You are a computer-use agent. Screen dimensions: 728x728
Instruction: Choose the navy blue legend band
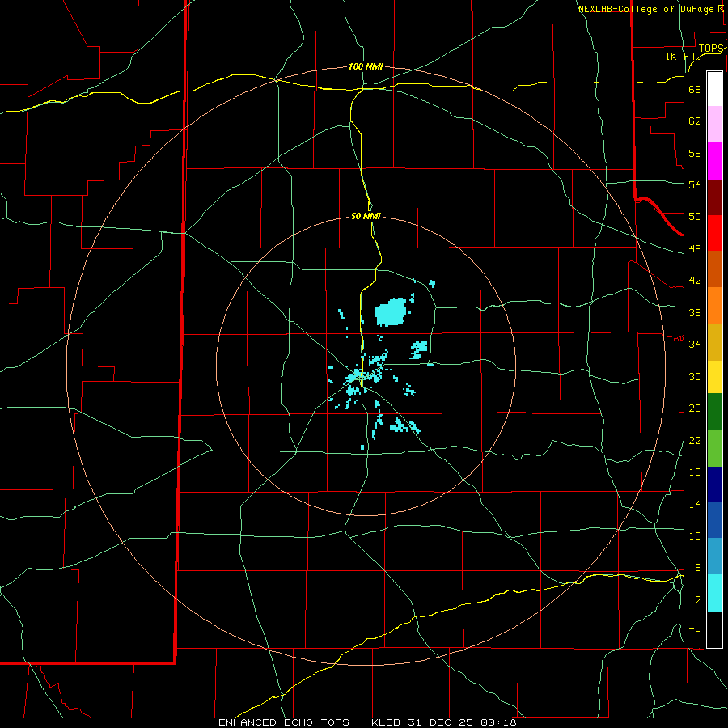coord(714,485)
